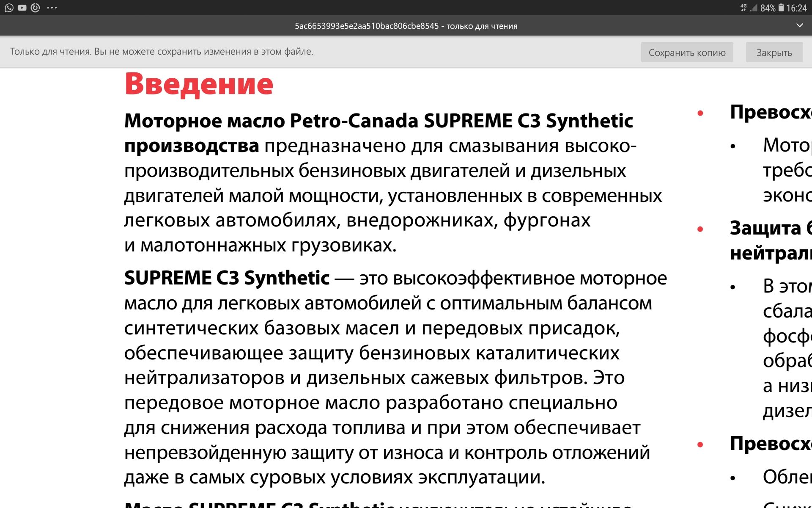Tap the line и малотоннажных грузовиках.
The image size is (812, 508).
click(x=261, y=246)
